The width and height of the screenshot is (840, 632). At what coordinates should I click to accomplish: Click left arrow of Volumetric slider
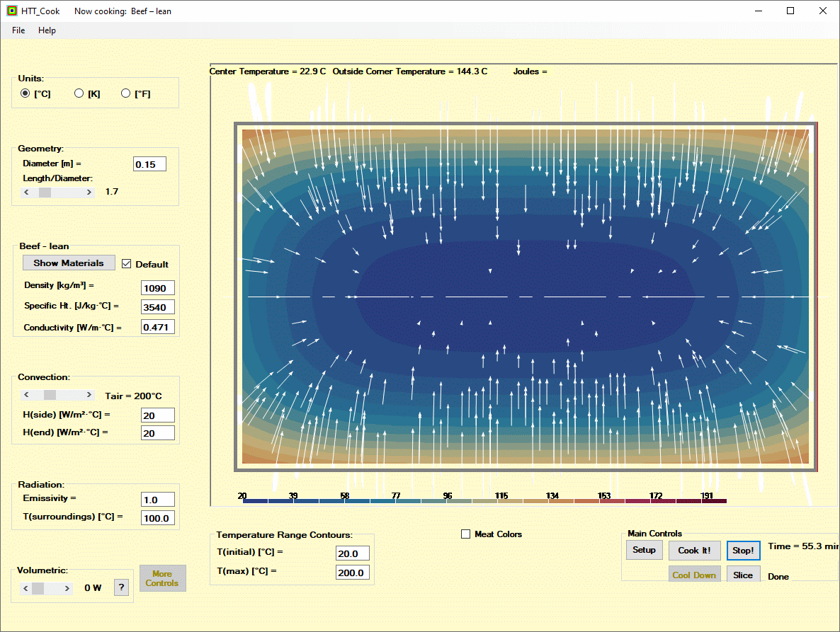[25, 588]
